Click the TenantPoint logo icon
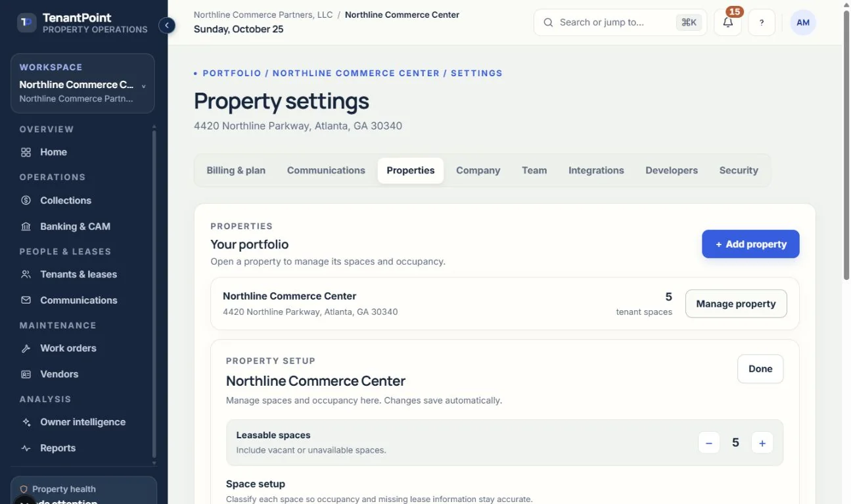The width and height of the screenshot is (851, 504). (x=26, y=23)
